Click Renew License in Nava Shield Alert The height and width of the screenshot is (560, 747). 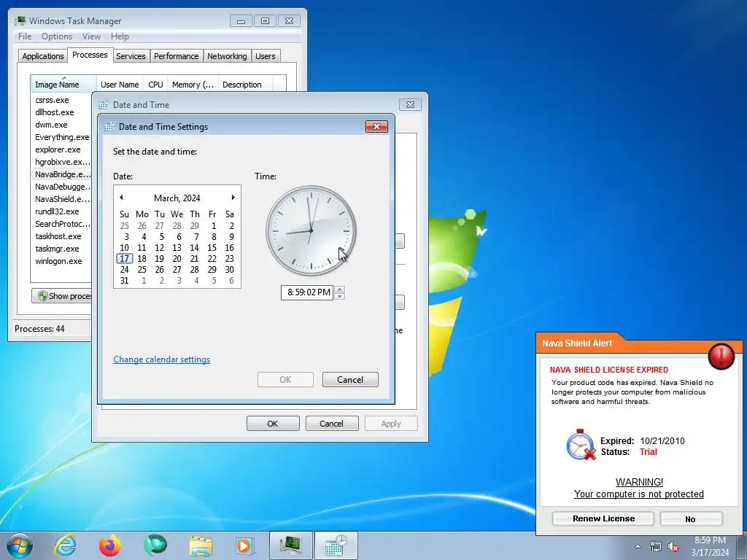coord(603,518)
